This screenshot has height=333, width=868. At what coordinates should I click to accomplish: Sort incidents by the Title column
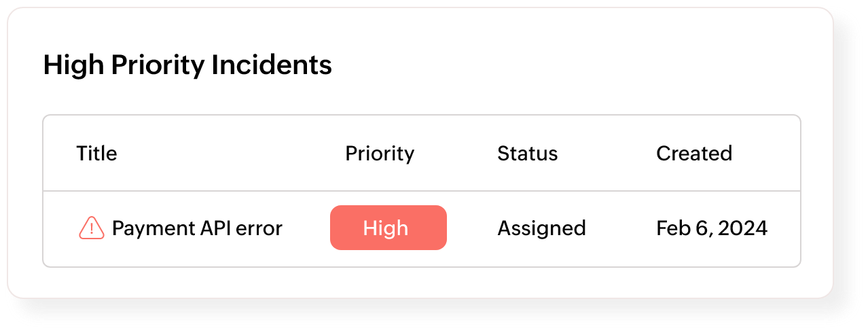coord(96,154)
